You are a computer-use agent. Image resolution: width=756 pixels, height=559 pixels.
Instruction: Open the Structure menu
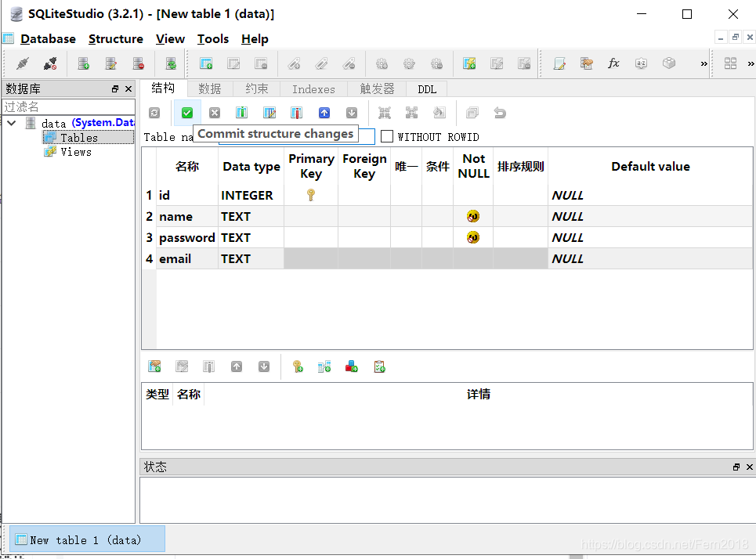click(x=116, y=39)
